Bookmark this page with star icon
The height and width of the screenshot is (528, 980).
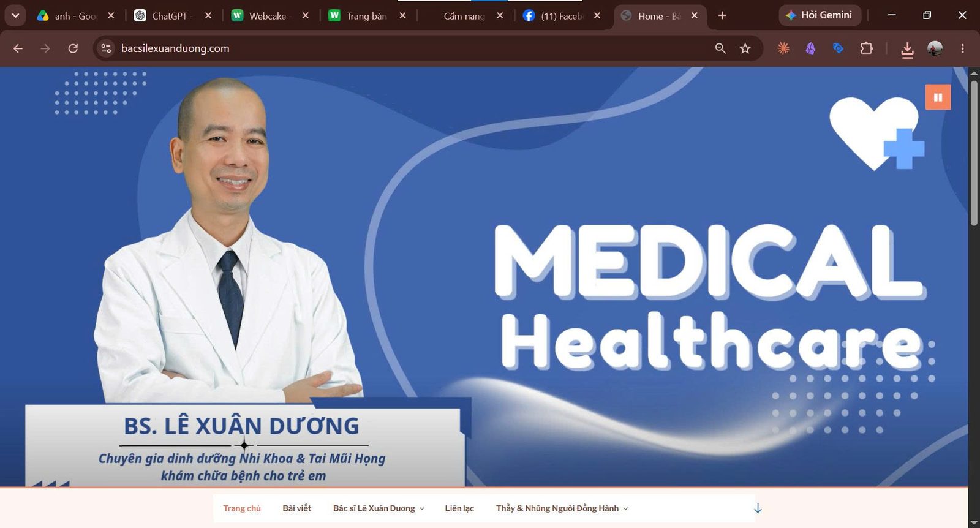[x=745, y=48]
